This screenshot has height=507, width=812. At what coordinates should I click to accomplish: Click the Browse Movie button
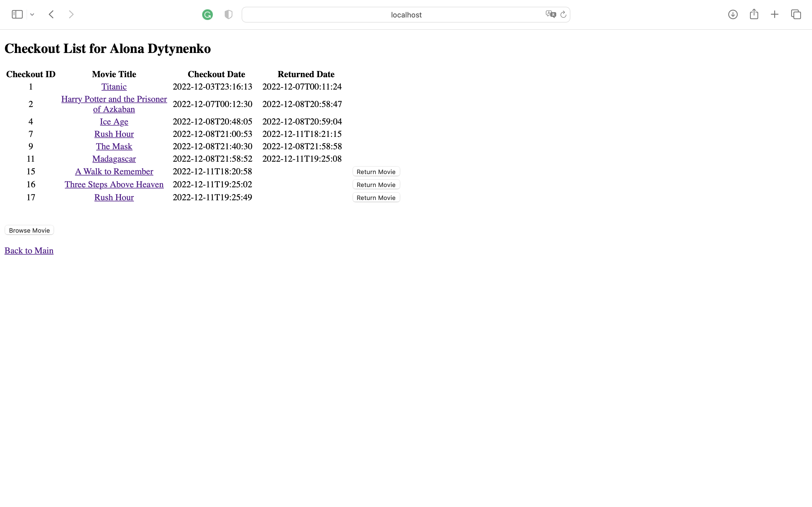pos(29,230)
